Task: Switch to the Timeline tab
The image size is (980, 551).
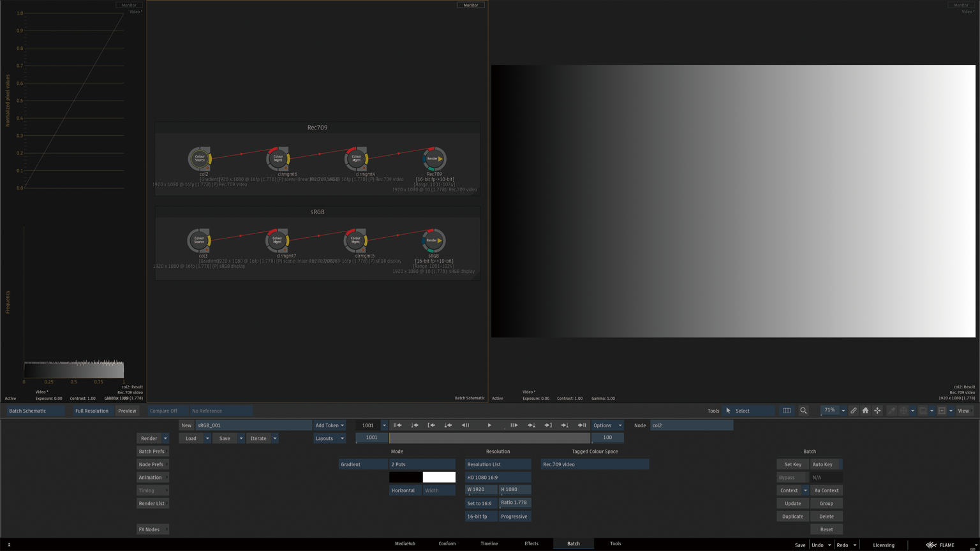Action: point(489,543)
